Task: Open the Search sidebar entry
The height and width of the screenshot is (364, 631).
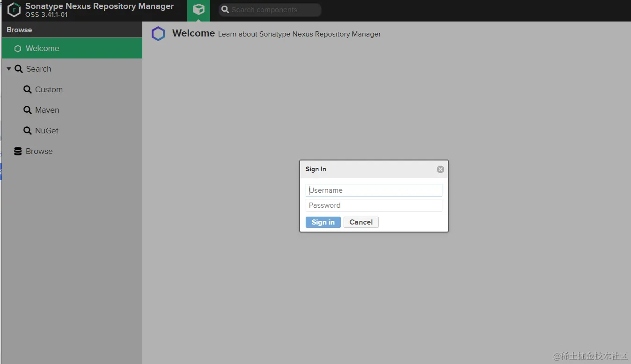Action: [x=72, y=69]
